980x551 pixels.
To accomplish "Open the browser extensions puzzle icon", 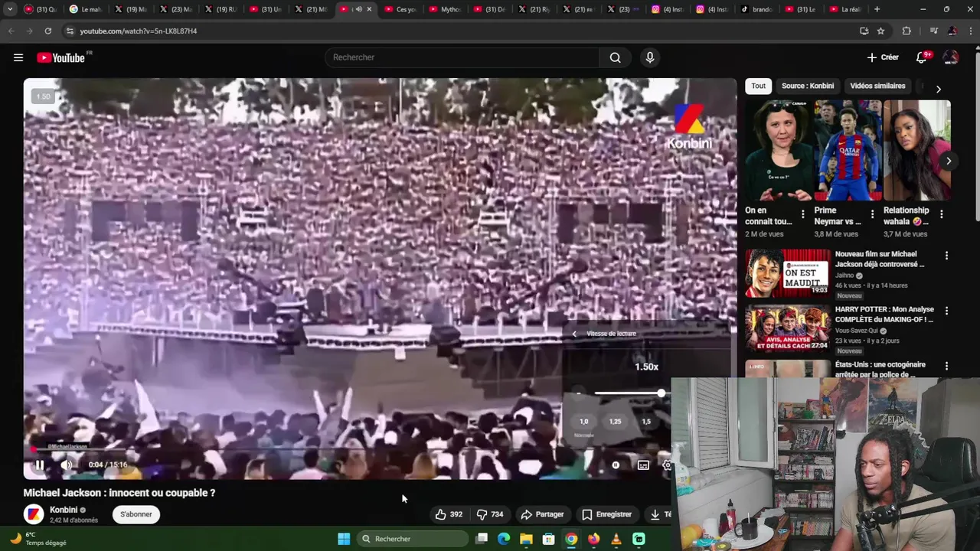I will [x=906, y=31].
